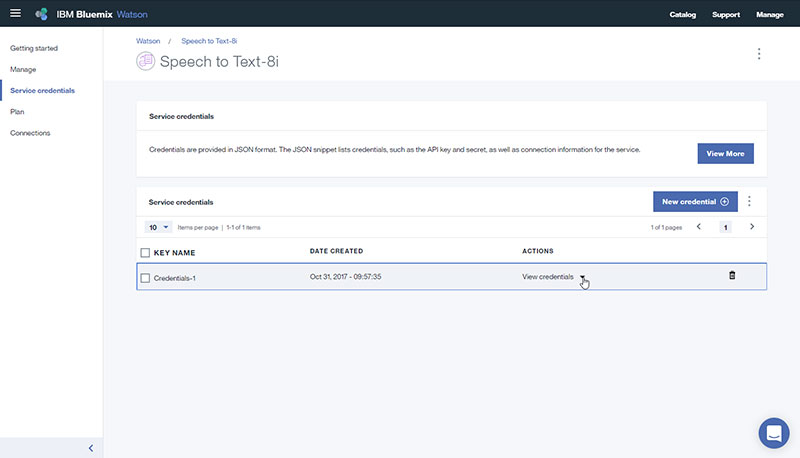Image resolution: width=800 pixels, height=458 pixels.
Task: Open Catalog in the top bar
Action: pyautogui.click(x=683, y=14)
